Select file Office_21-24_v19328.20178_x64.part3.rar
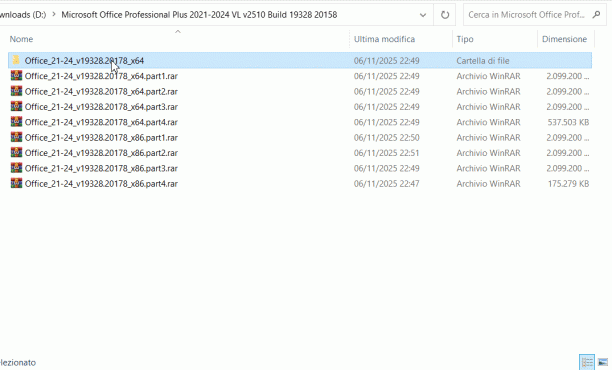612x370 pixels. click(101, 106)
